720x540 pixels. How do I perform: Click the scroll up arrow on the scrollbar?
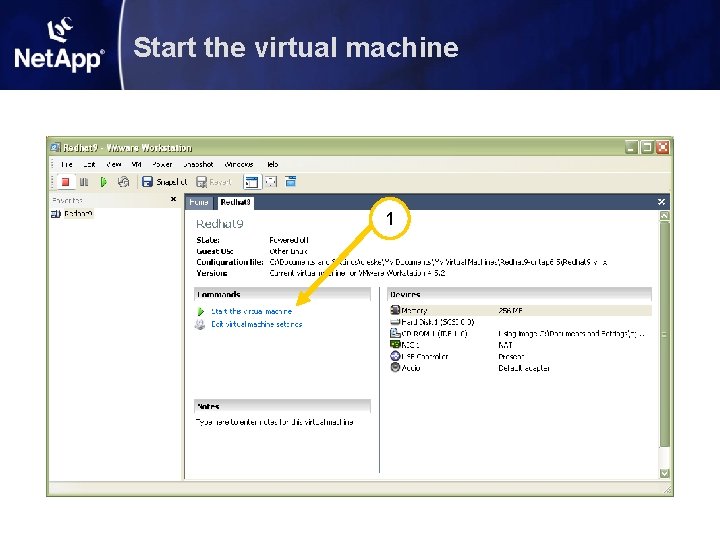(x=664, y=215)
